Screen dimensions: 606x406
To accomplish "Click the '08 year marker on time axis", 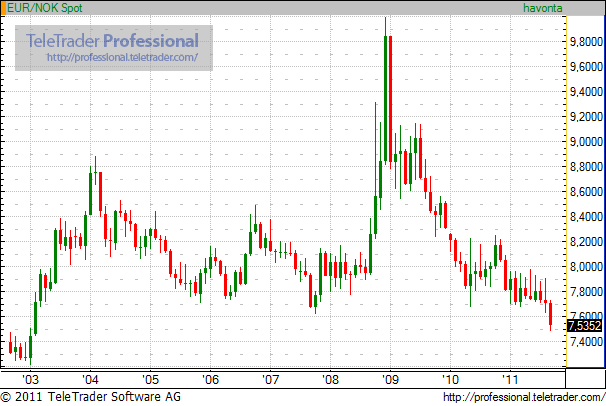I will point(330,380).
